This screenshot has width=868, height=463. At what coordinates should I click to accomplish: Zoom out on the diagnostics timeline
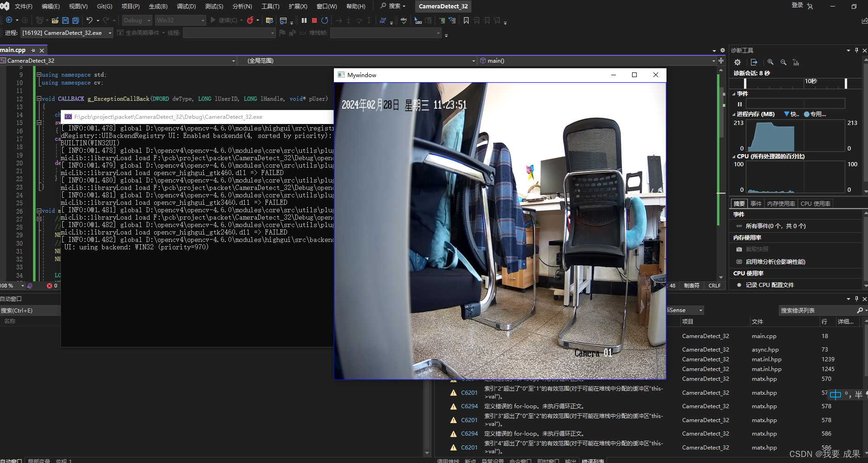tap(783, 62)
